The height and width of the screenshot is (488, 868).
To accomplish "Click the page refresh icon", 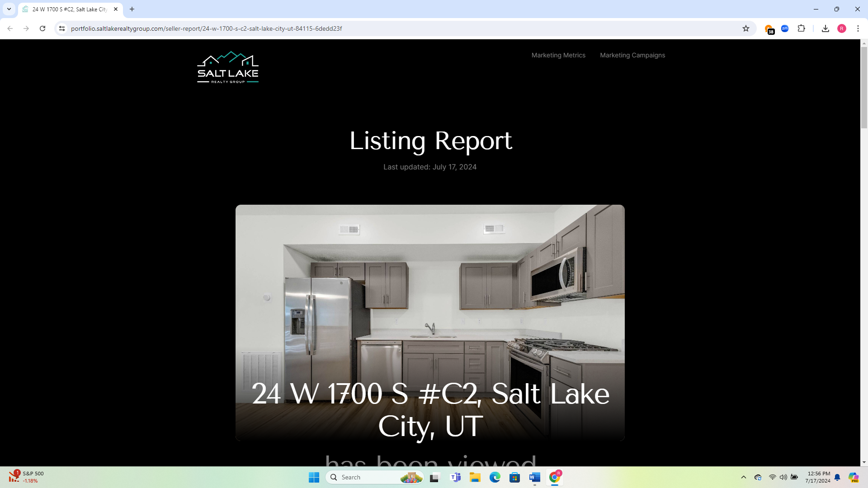I will pyautogui.click(x=42, y=28).
